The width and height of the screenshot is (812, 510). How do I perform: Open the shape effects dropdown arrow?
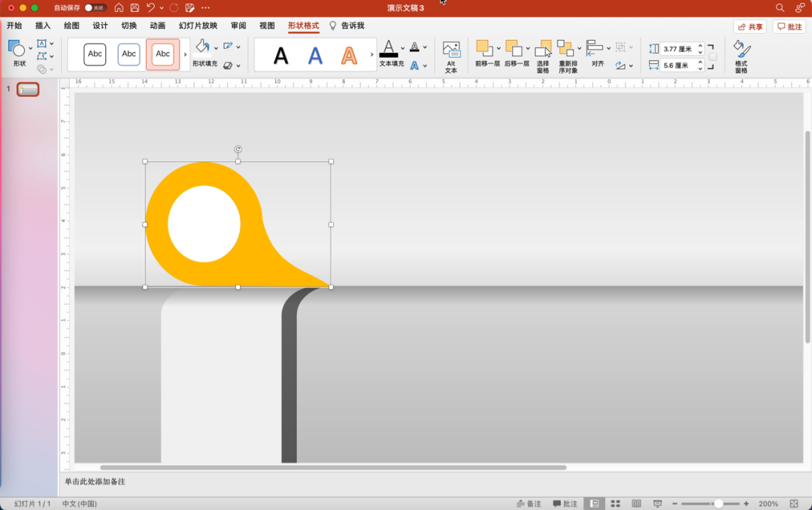[238, 66]
